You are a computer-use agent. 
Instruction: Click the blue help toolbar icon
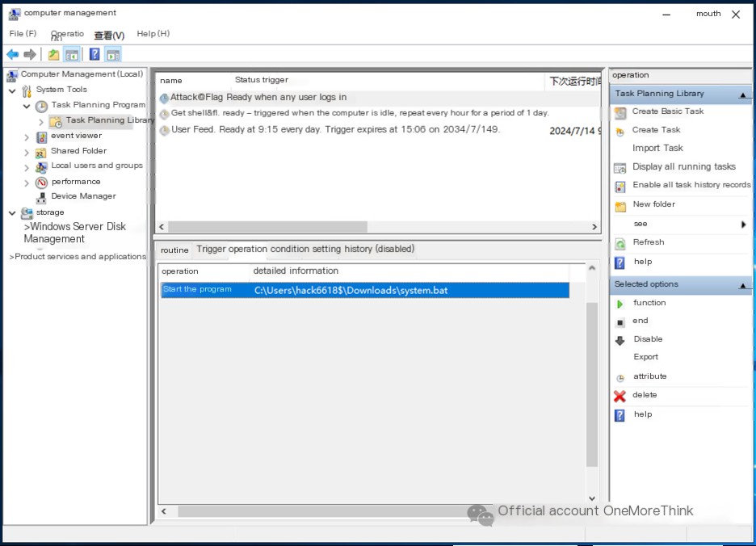(x=94, y=55)
